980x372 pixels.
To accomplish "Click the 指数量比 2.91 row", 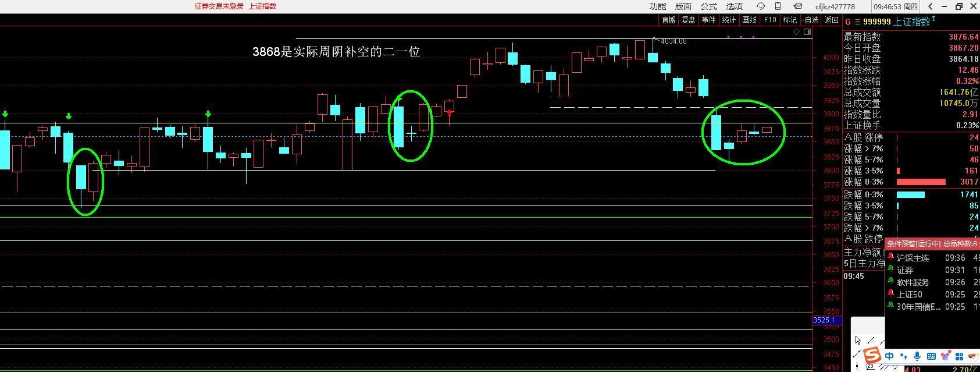I will click(x=911, y=114).
